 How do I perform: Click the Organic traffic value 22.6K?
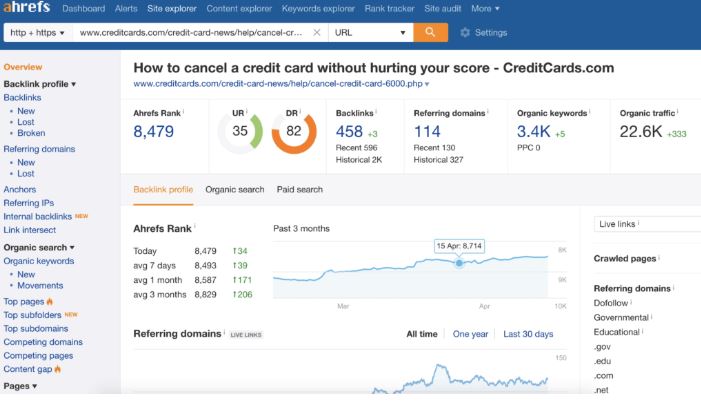(641, 131)
